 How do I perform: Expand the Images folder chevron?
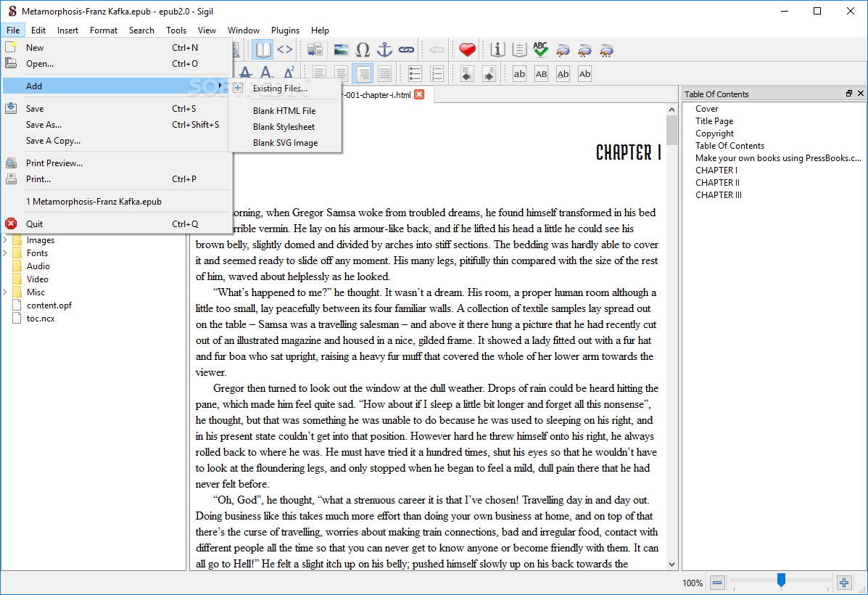click(5, 240)
